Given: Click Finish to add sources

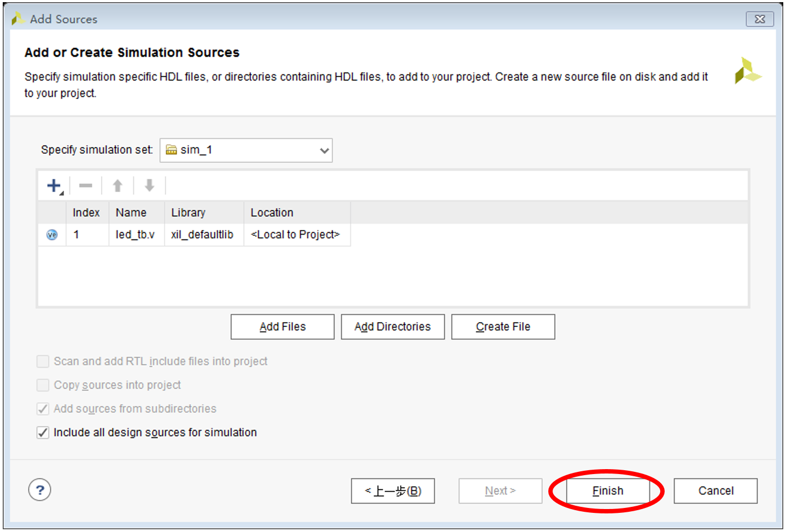Looking at the screenshot, I should click(608, 491).
